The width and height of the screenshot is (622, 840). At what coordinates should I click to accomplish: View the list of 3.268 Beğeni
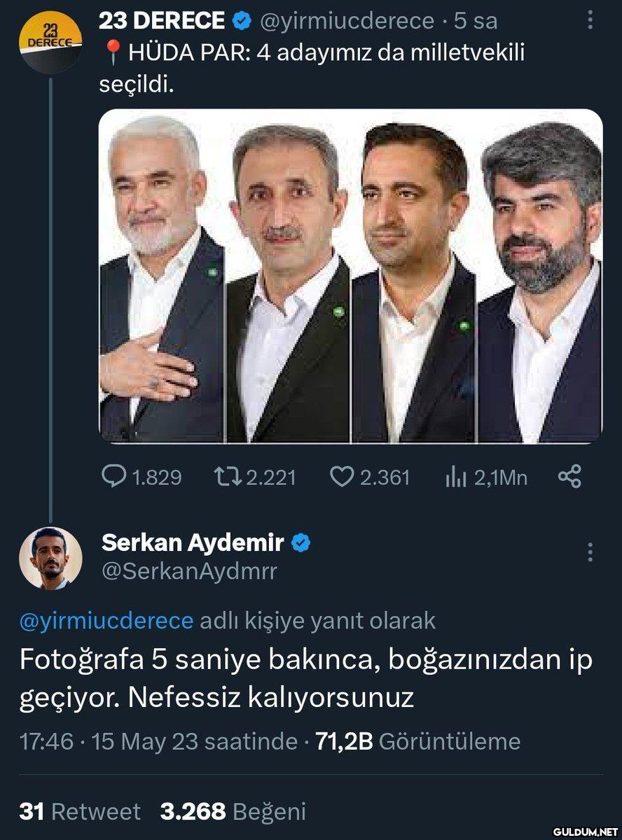pyautogui.click(x=233, y=811)
